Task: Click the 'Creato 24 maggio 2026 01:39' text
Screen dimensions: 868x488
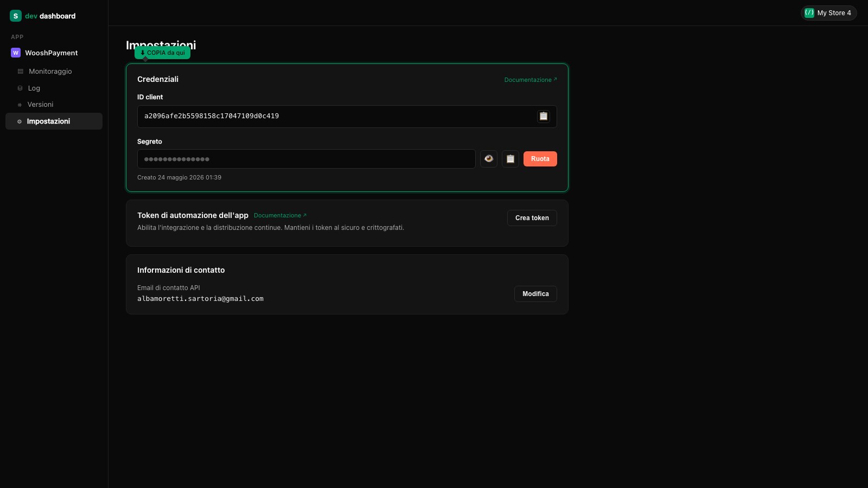Action: point(179,177)
